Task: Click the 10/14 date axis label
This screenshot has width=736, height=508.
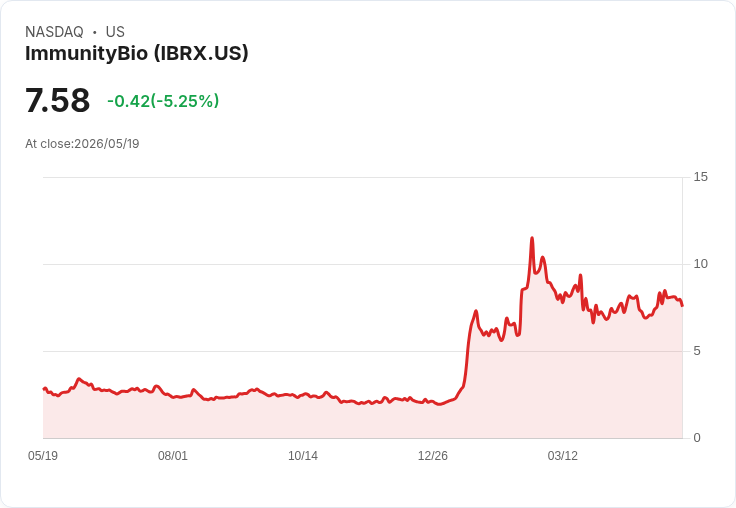Action: 303,456
